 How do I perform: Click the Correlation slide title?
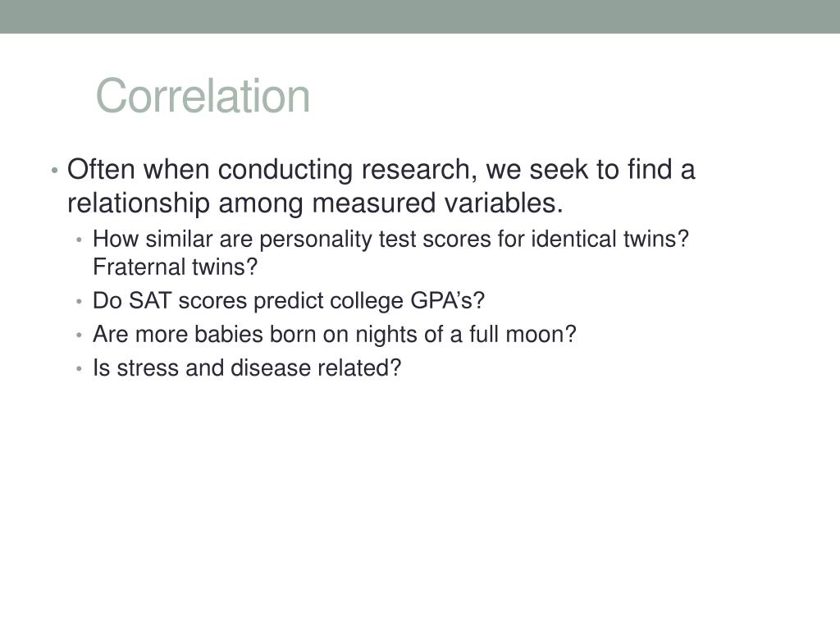coord(203,96)
